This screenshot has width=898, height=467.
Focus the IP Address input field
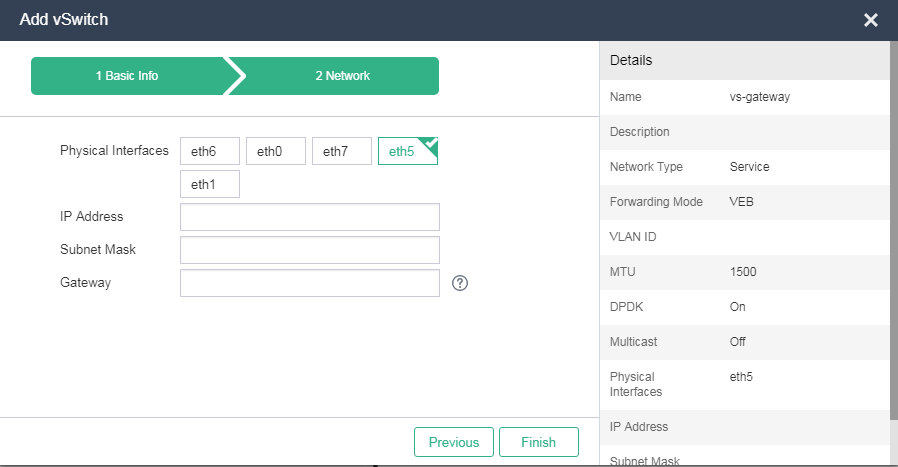[x=310, y=217]
